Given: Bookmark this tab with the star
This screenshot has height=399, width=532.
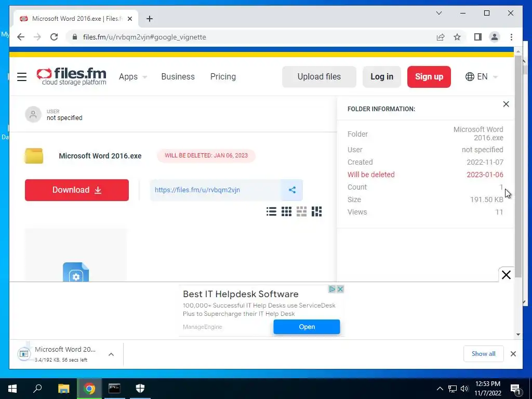Looking at the screenshot, I should (457, 37).
